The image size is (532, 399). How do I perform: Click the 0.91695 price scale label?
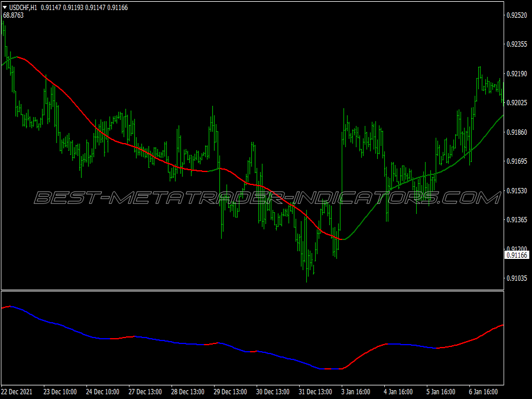tap(517, 161)
